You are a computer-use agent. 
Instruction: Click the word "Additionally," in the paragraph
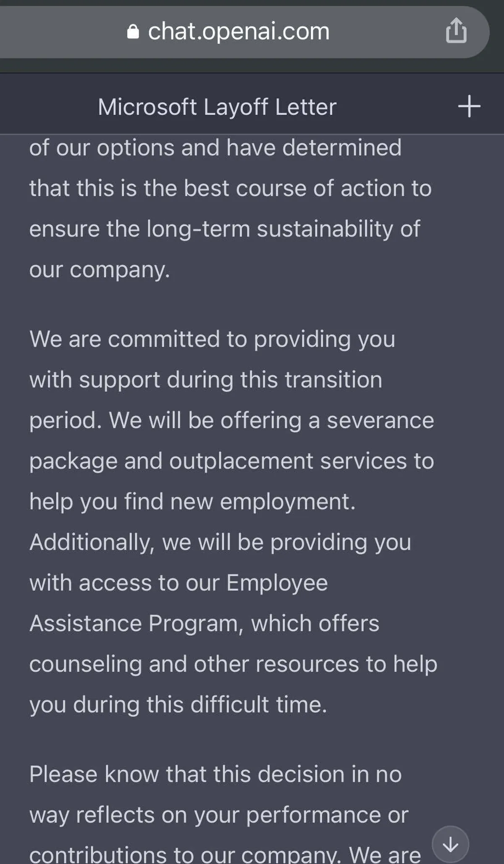92,542
